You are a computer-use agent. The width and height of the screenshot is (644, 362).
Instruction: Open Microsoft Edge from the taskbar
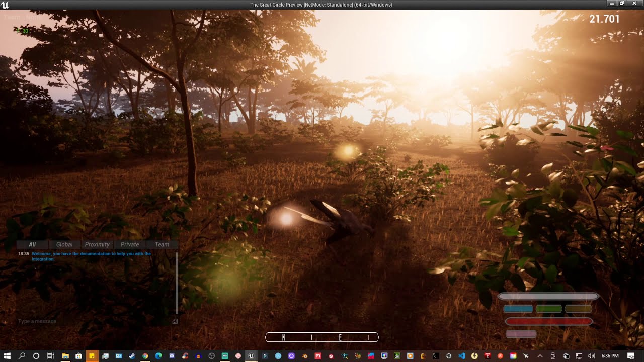click(158, 356)
